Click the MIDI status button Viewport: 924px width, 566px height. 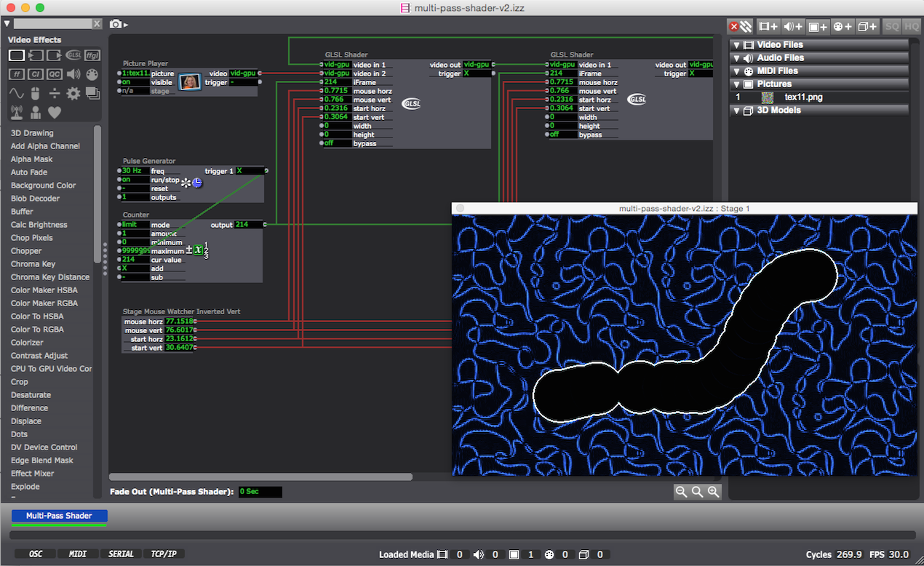[x=78, y=554]
